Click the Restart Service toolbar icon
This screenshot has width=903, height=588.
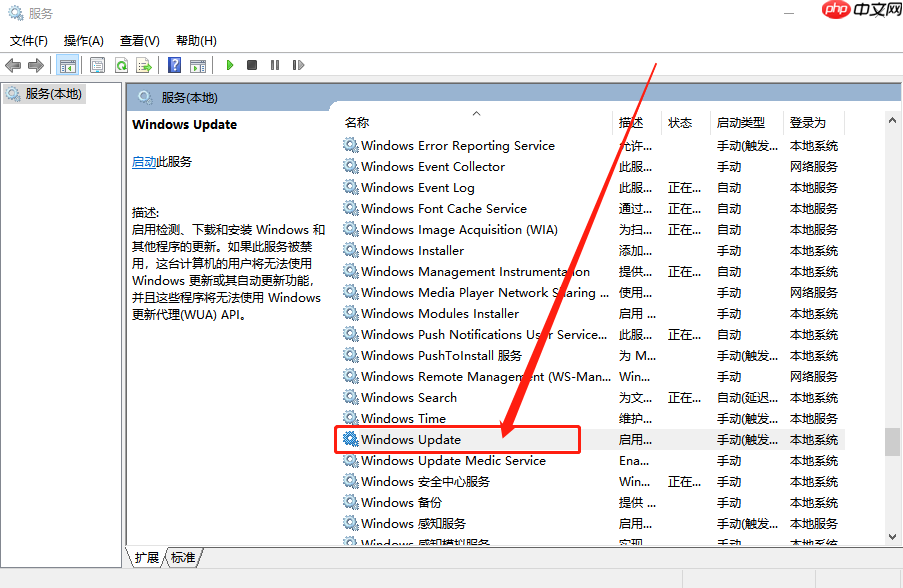click(299, 64)
